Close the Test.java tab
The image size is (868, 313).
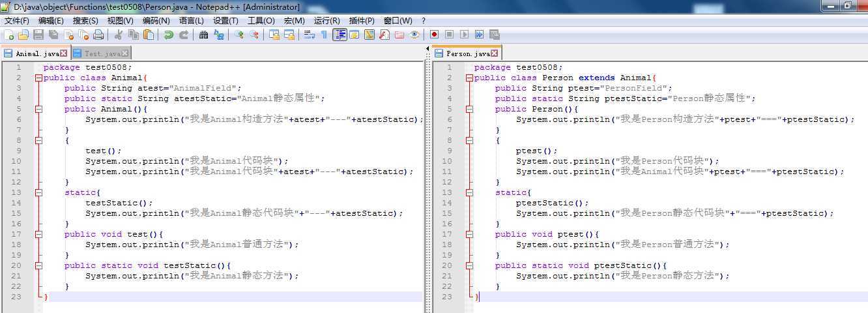point(125,53)
